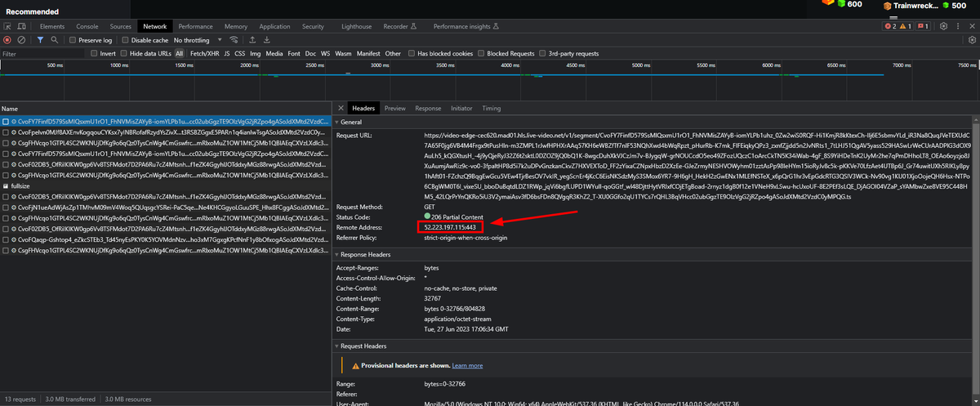Clear the network log
980x406 pixels.
point(22,39)
